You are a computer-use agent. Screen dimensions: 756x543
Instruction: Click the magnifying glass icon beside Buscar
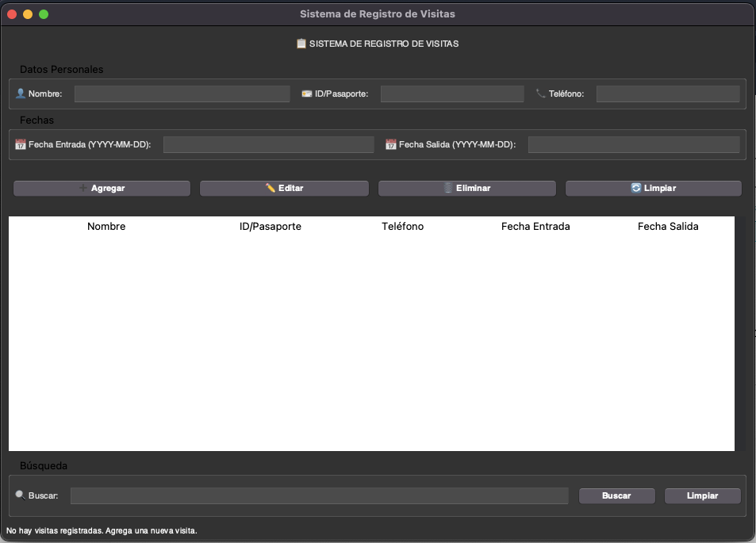(x=21, y=495)
